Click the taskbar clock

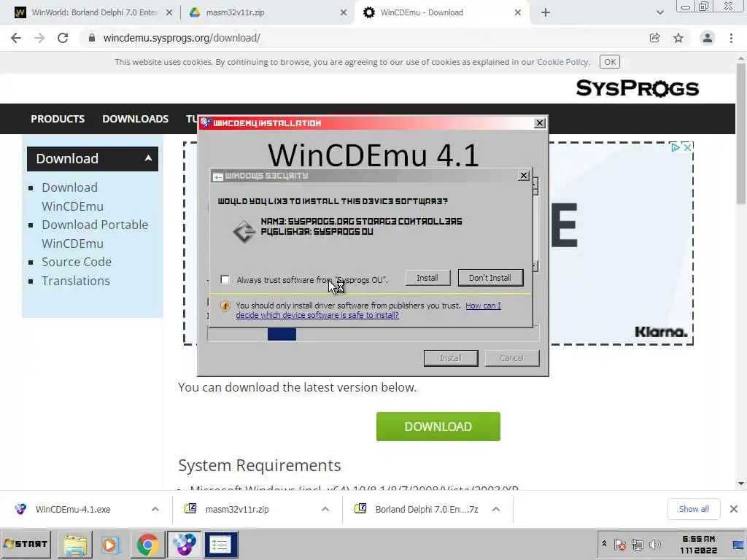tap(698, 544)
